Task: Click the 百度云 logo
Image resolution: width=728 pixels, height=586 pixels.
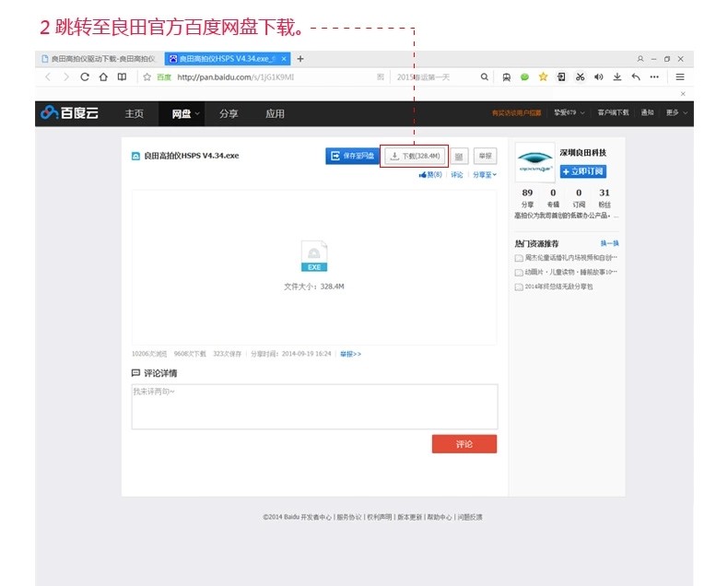Action: click(69, 112)
